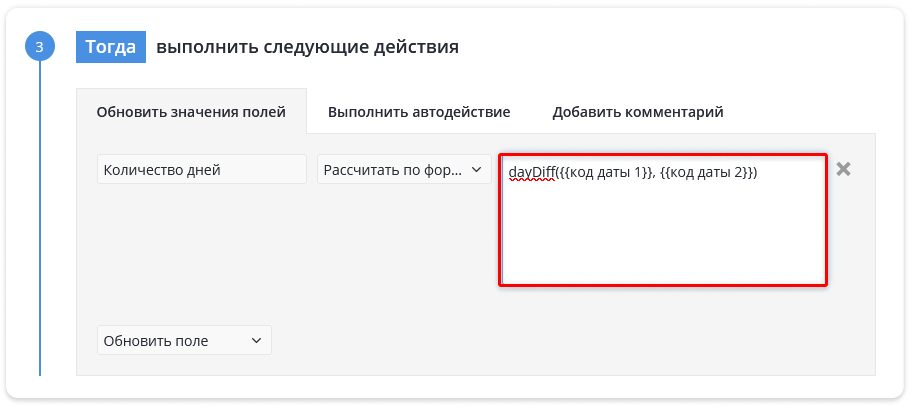Viewport: 913px width, 408px height.
Task: Place cursor on «{{код даты 2}}» in formula
Action: click(706, 173)
